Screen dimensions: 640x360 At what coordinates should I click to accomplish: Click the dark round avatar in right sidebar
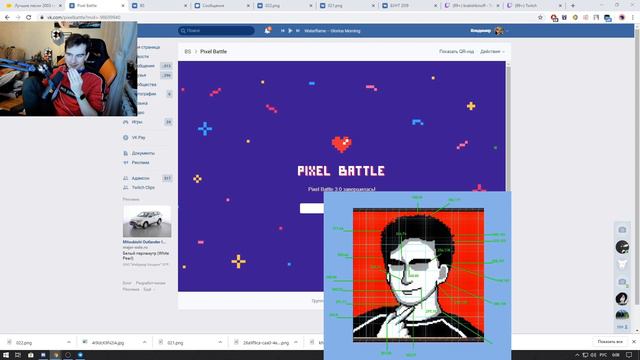622,247
